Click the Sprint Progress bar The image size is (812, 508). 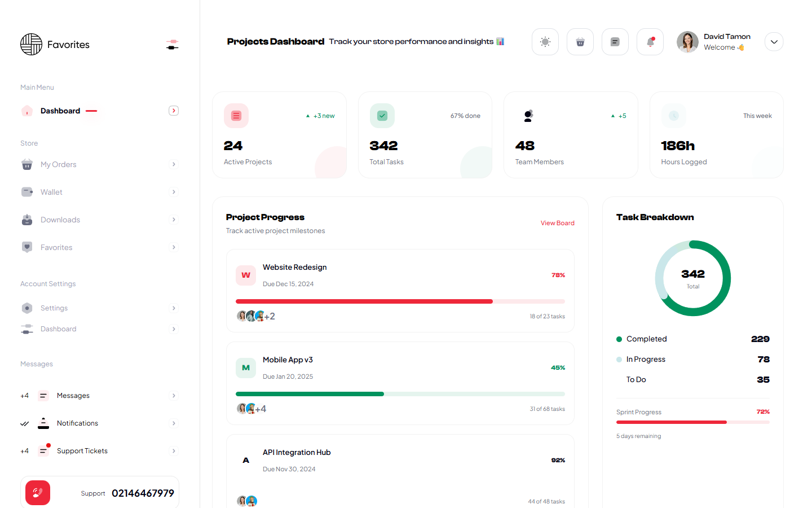tap(692, 422)
